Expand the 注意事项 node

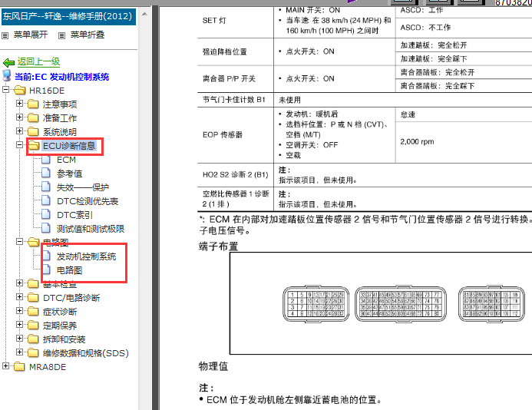pos(20,103)
